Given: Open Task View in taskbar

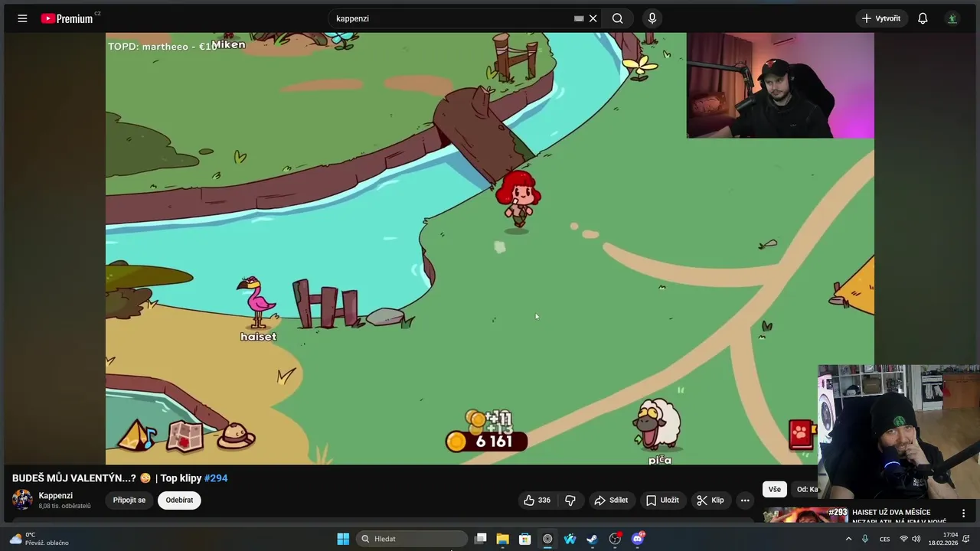Looking at the screenshot, I should point(481,539).
